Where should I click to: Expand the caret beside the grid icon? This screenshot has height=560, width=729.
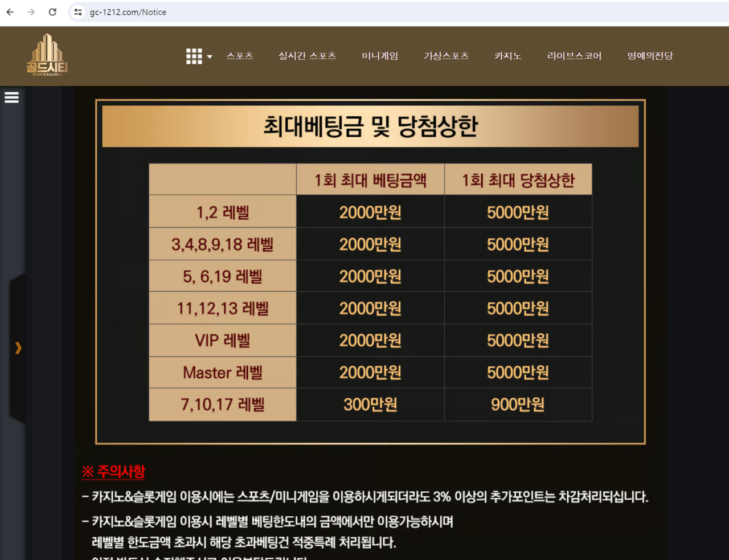click(210, 56)
